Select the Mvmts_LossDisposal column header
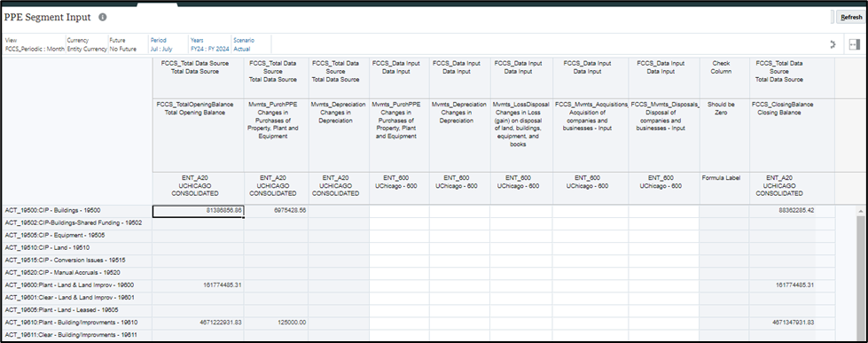868x343 pixels. coord(521,124)
